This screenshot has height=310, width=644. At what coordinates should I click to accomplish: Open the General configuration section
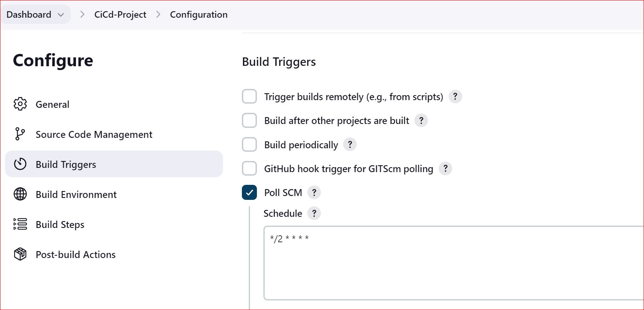(x=52, y=104)
